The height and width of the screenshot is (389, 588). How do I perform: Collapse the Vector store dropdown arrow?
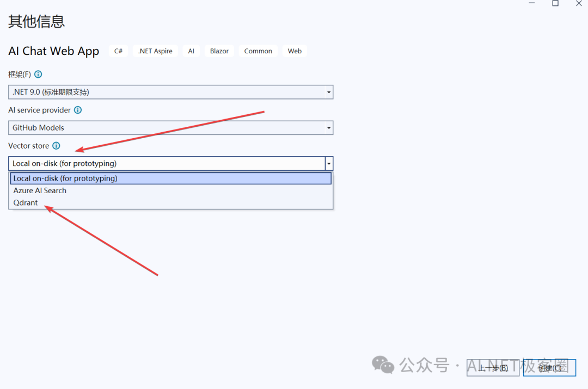(x=329, y=163)
